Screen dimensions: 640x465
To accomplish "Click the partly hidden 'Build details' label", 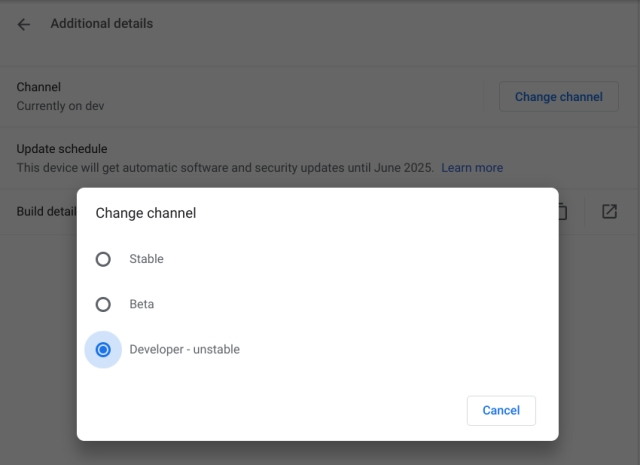I will coord(47,211).
